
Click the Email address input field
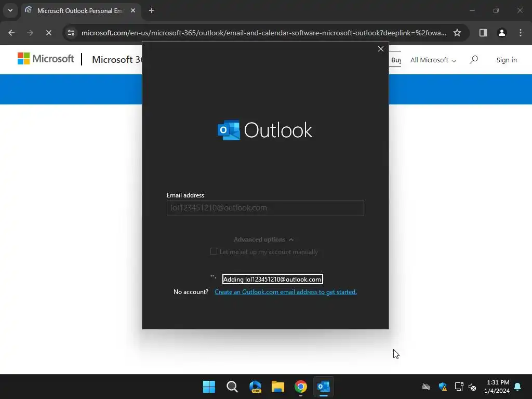265,208
